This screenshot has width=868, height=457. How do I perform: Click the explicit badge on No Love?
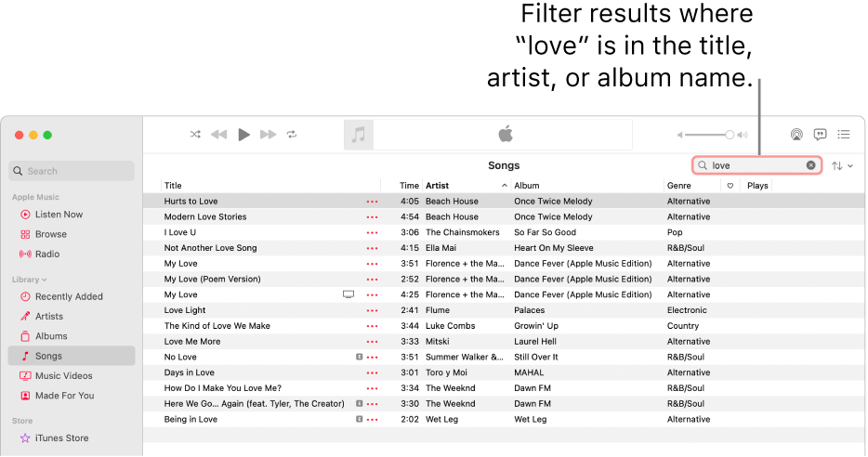(x=360, y=358)
